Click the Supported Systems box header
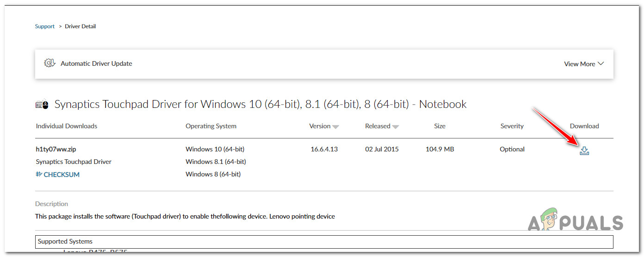 point(324,242)
